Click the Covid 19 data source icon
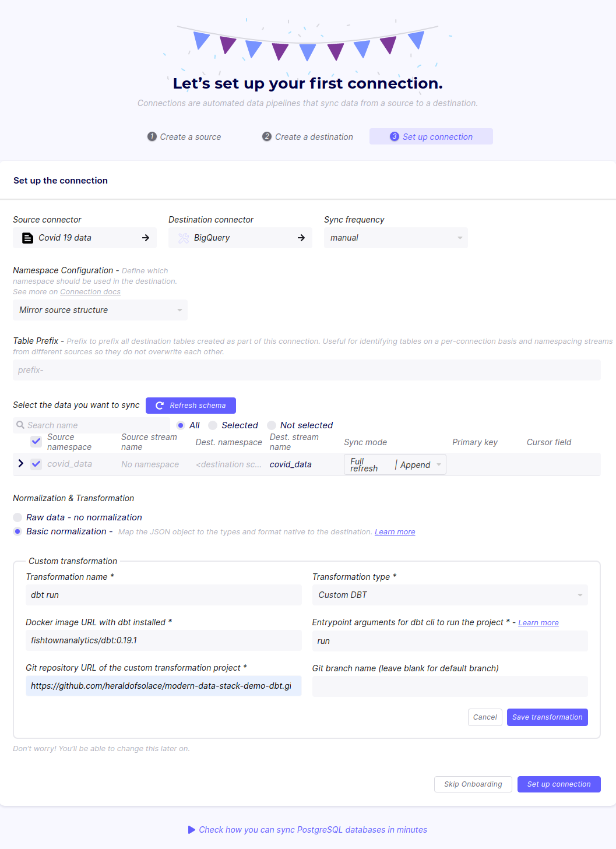The height and width of the screenshot is (849, 616). 27,238
